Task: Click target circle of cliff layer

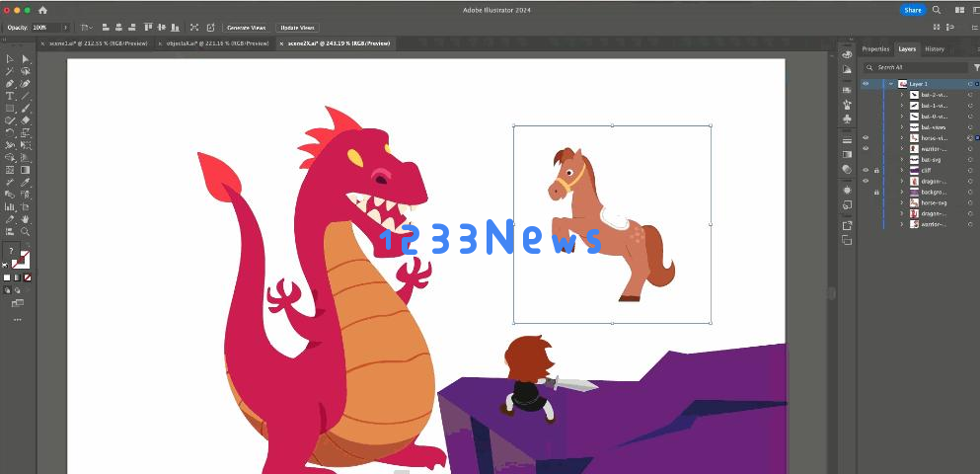Action: click(x=970, y=170)
